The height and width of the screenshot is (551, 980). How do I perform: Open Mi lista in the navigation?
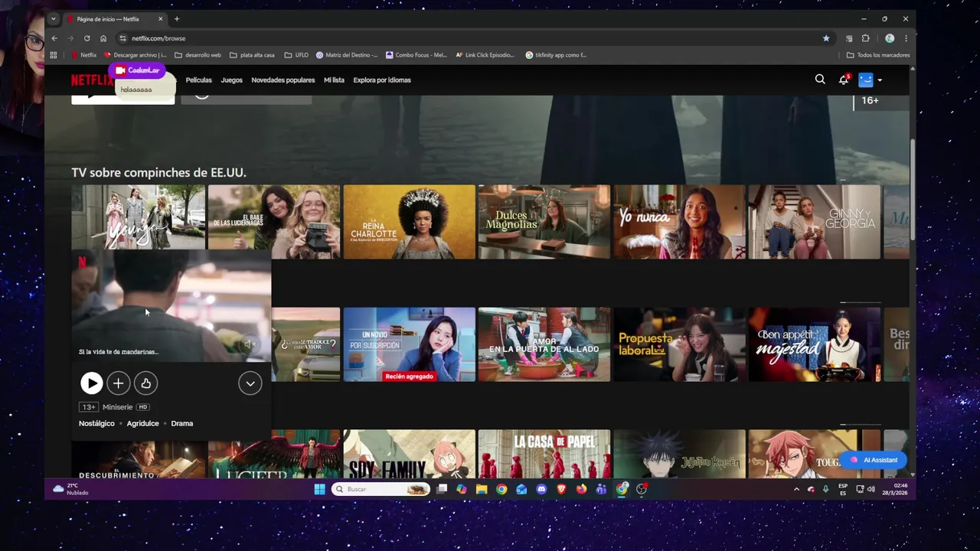point(334,80)
